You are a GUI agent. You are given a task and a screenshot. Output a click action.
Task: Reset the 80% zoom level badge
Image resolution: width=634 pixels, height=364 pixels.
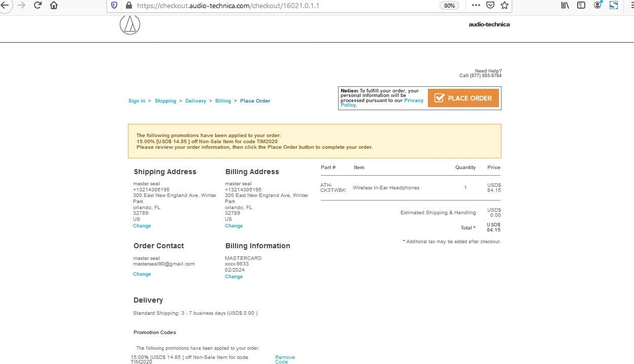click(449, 6)
